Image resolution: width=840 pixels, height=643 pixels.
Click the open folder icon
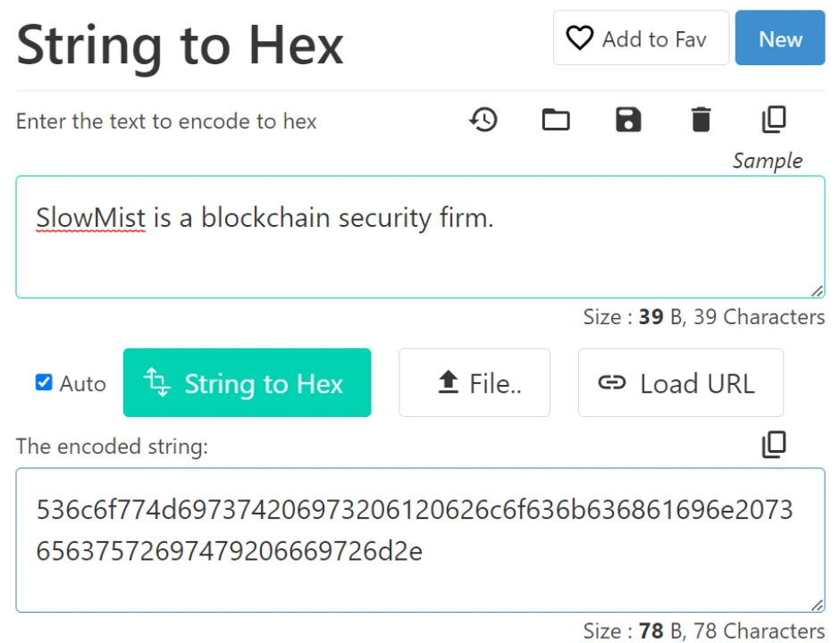tap(556, 120)
